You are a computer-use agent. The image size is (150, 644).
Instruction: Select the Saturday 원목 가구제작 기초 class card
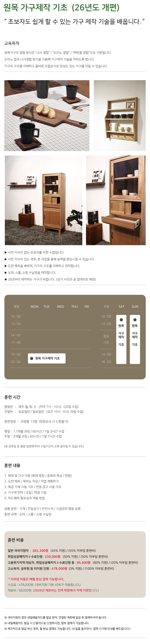tap(121, 339)
